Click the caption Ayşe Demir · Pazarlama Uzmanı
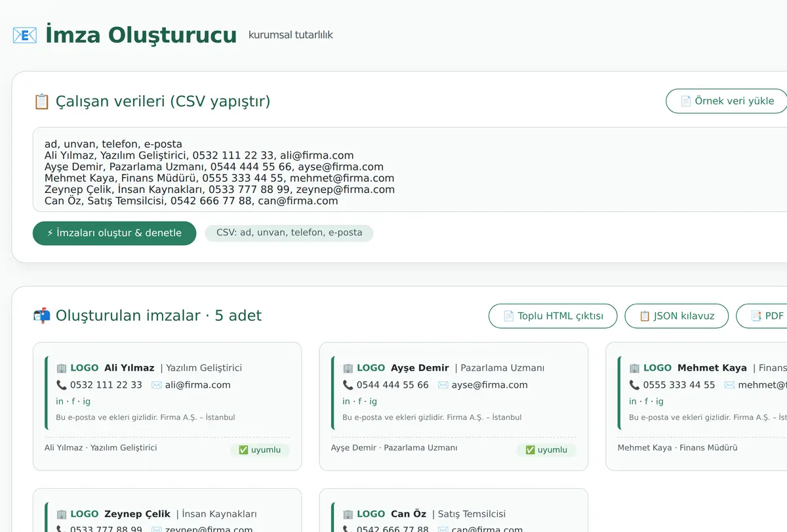The image size is (787, 532). [x=394, y=447]
